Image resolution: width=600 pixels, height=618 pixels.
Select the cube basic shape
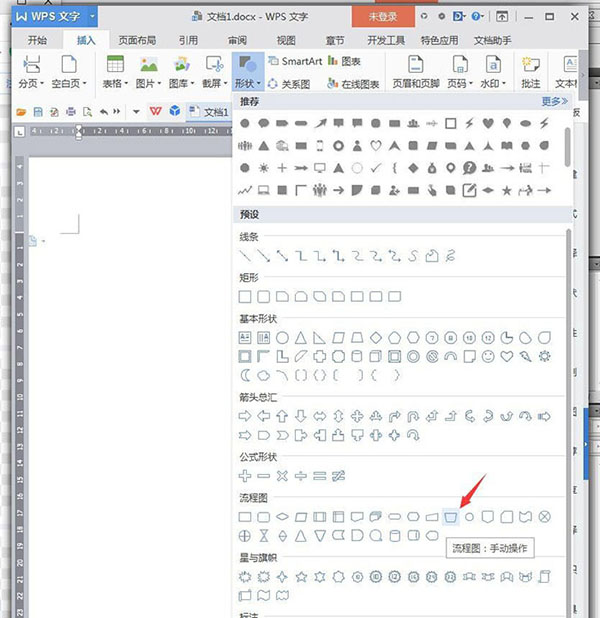pyautogui.click(x=376, y=357)
